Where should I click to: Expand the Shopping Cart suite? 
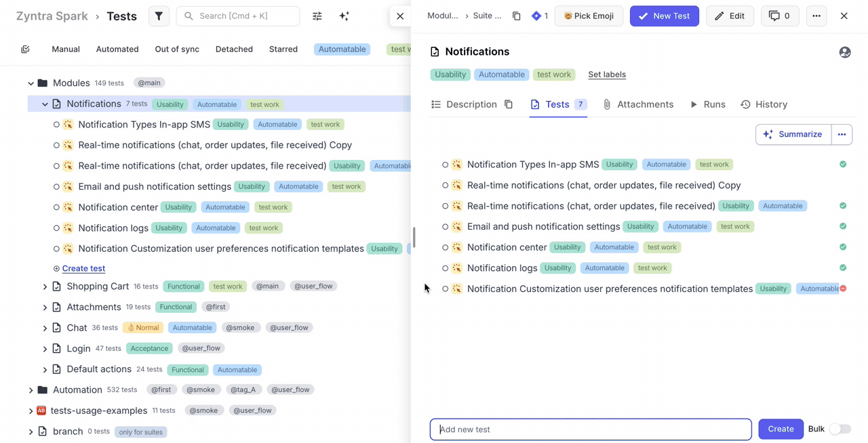[x=45, y=287]
